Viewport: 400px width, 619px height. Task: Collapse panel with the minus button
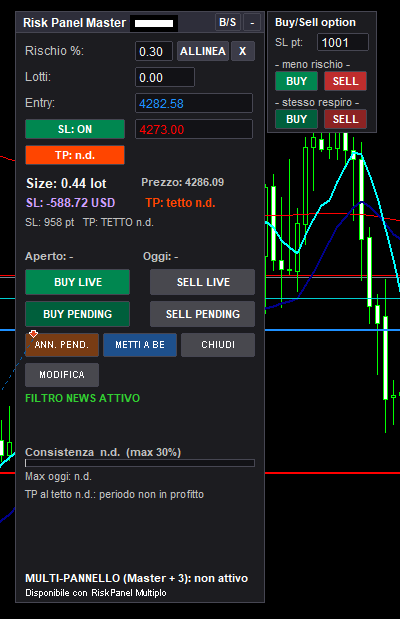point(252,23)
